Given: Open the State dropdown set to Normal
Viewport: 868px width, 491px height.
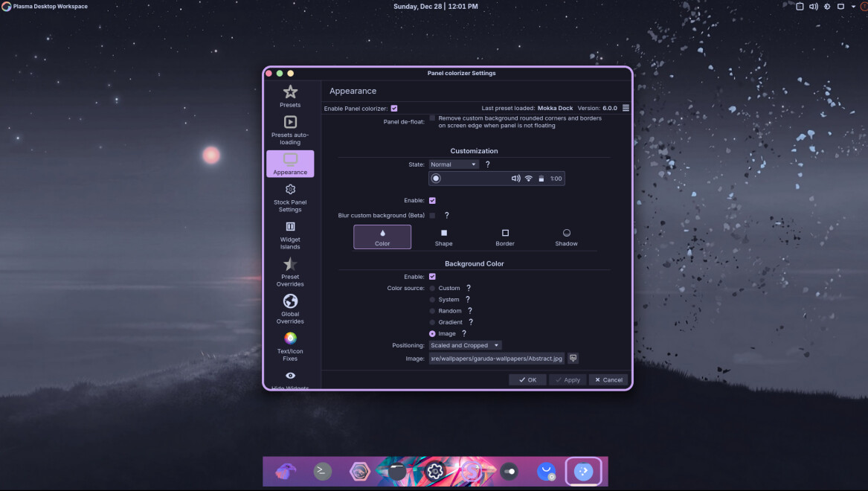Looking at the screenshot, I should point(454,164).
